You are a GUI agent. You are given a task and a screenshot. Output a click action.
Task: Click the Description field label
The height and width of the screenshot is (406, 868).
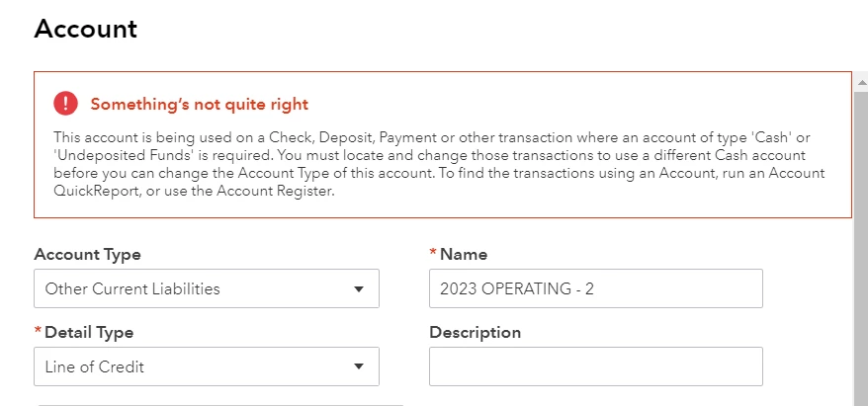[475, 333]
